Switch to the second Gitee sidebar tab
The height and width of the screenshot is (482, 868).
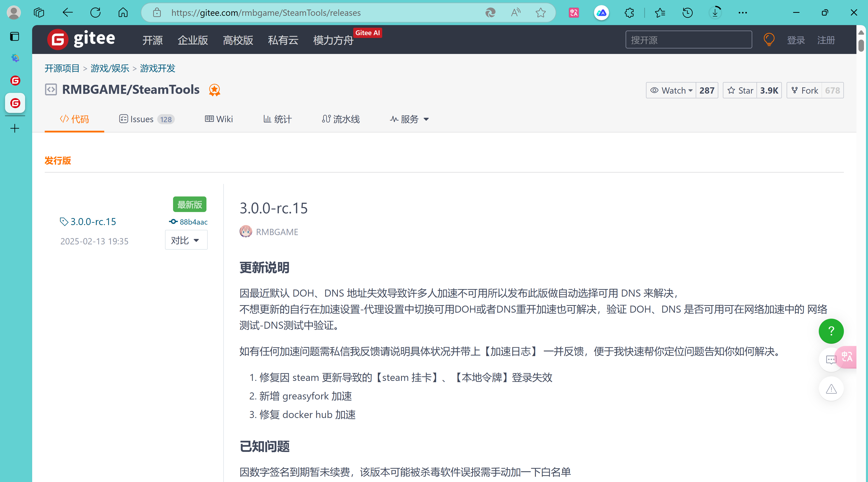[x=15, y=81]
